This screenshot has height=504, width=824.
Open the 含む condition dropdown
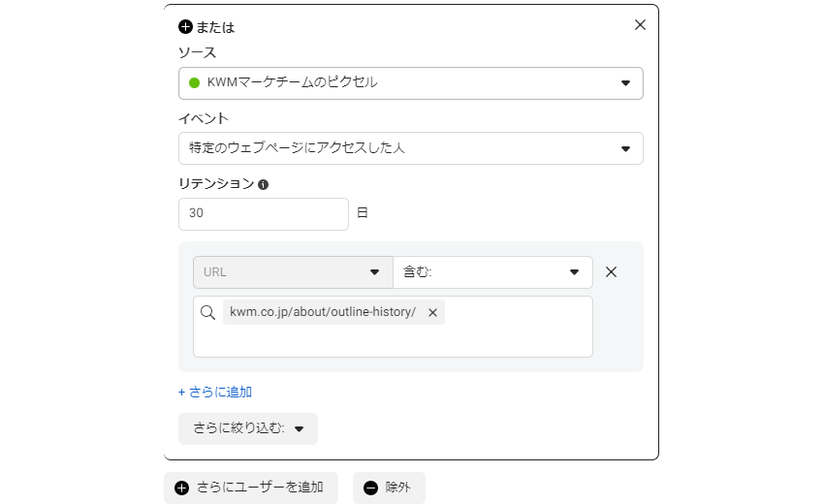492,272
